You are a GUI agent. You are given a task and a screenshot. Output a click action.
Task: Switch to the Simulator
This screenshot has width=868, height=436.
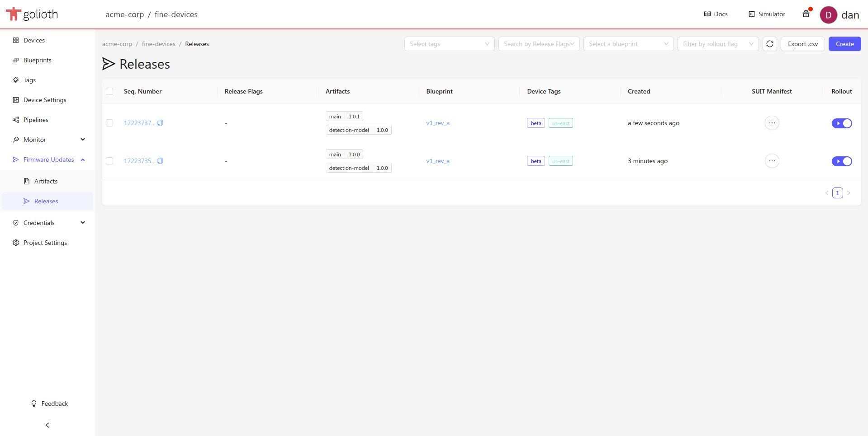(766, 14)
